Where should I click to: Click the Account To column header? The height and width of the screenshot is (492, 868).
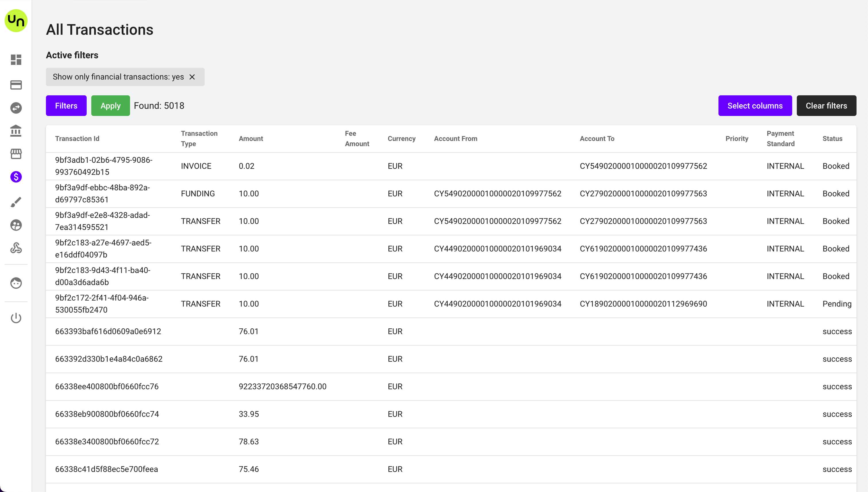click(x=597, y=139)
